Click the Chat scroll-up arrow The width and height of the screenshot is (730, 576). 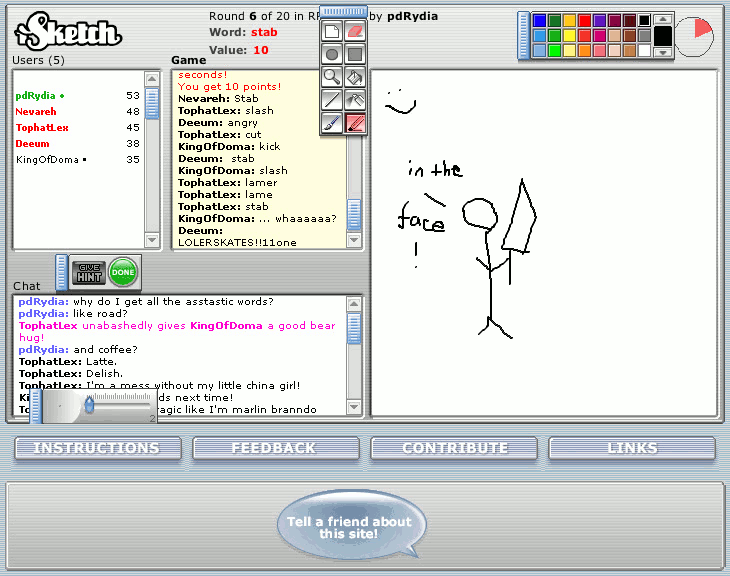coord(354,304)
